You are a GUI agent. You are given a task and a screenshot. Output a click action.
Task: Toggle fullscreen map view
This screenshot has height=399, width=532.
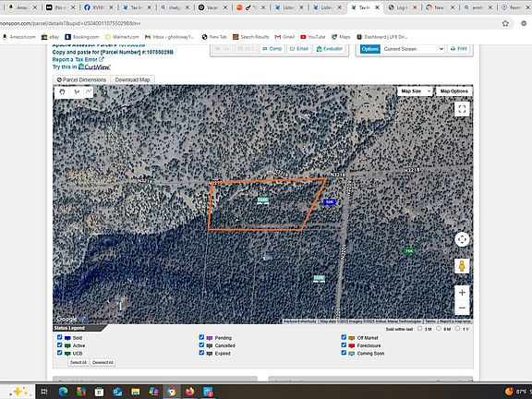point(462,109)
